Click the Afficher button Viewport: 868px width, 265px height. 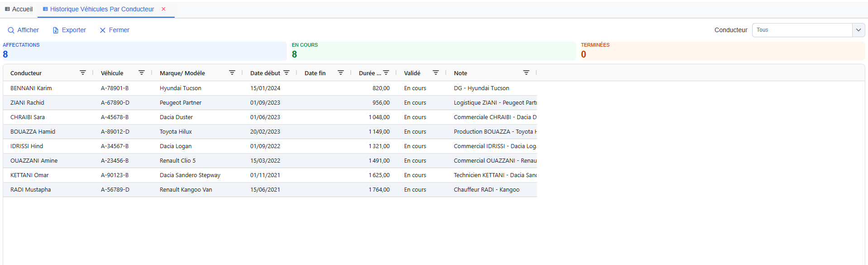(24, 30)
